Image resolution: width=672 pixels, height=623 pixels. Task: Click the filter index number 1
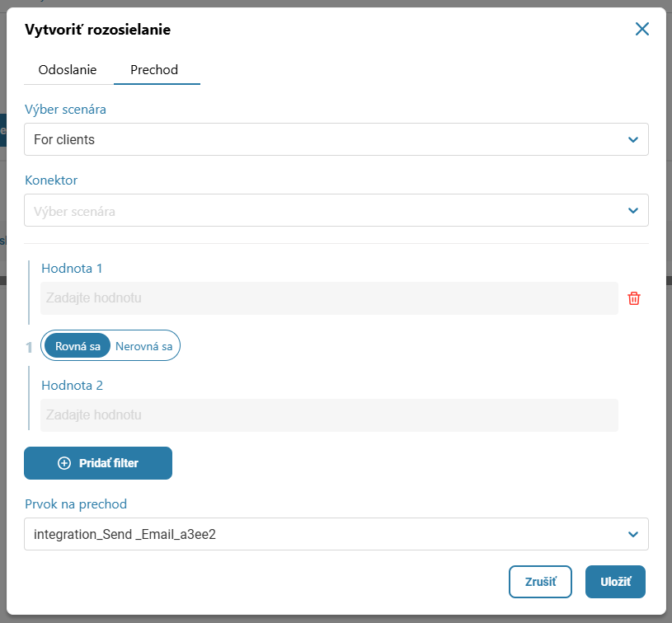pyautogui.click(x=29, y=348)
